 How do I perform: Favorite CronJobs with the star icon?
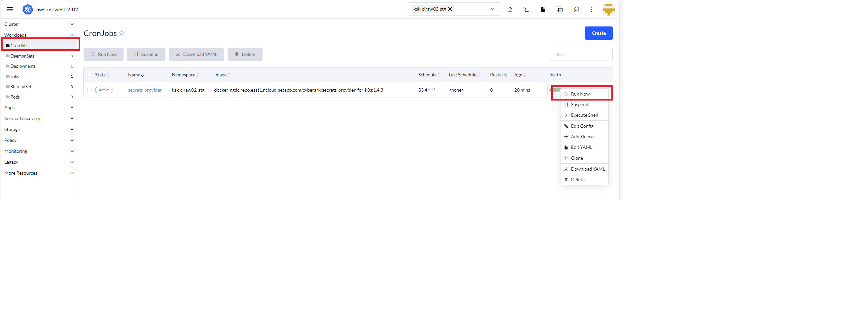tap(122, 33)
